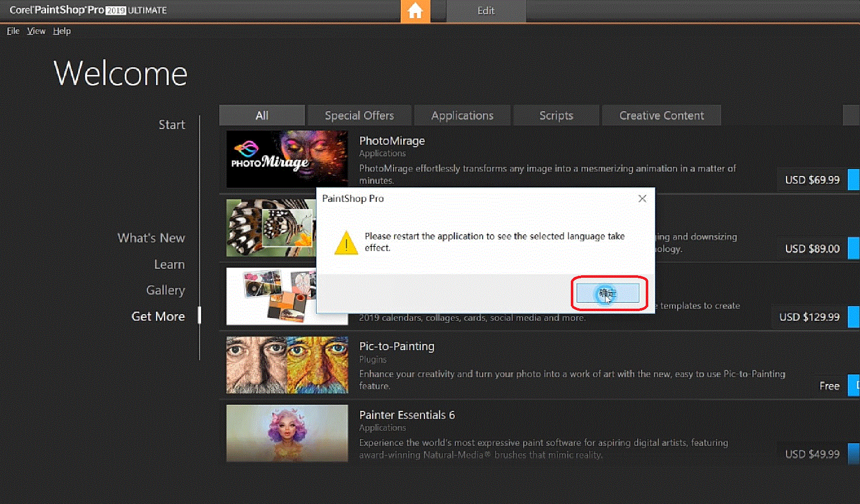Visit the Gallery section

coord(165,290)
